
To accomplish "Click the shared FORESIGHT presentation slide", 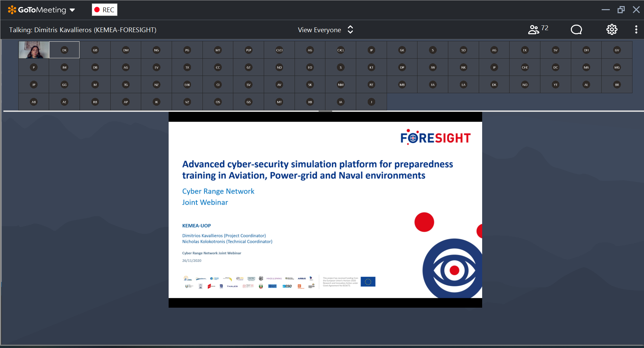I will pos(325,209).
